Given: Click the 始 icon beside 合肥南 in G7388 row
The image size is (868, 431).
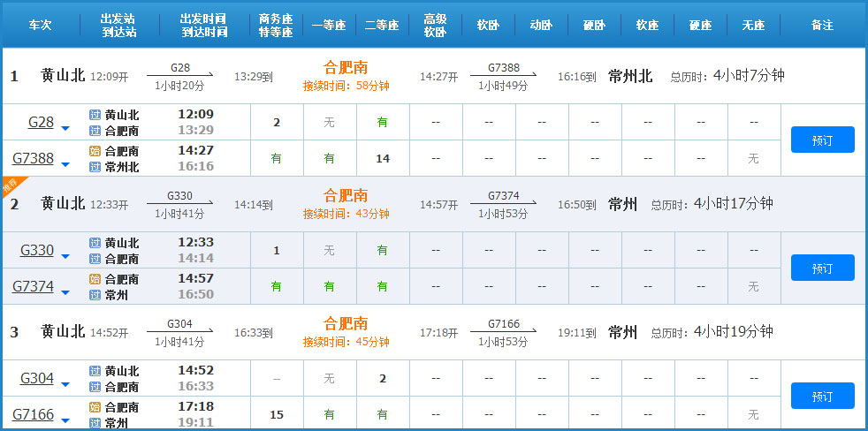Looking at the screenshot, I should pyautogui.click(x=95, y=151).
